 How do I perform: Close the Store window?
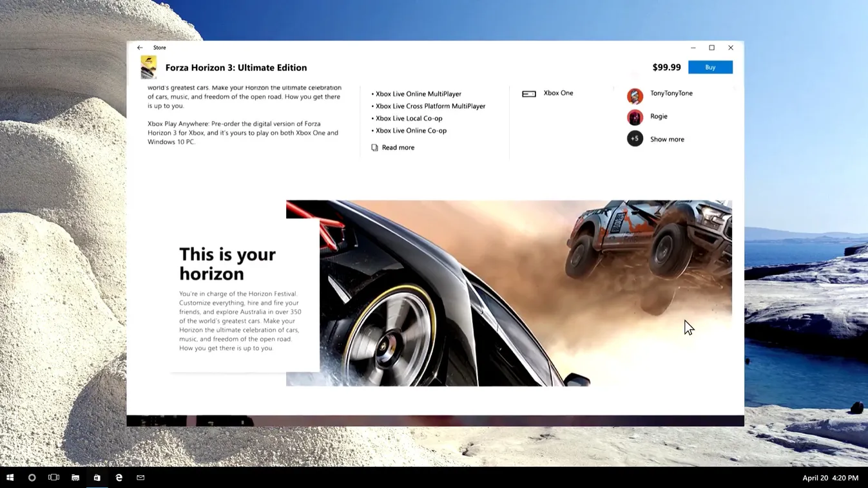(730, 48)
